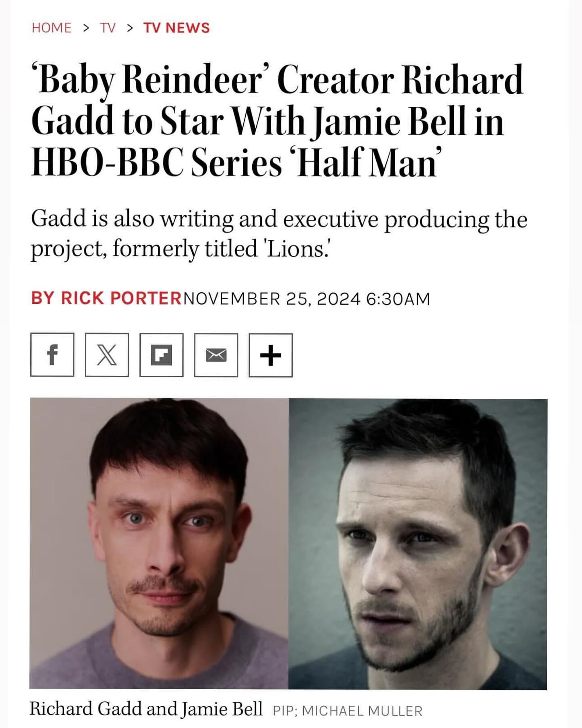Share article on X icon
582x728 pixels.
107,355
